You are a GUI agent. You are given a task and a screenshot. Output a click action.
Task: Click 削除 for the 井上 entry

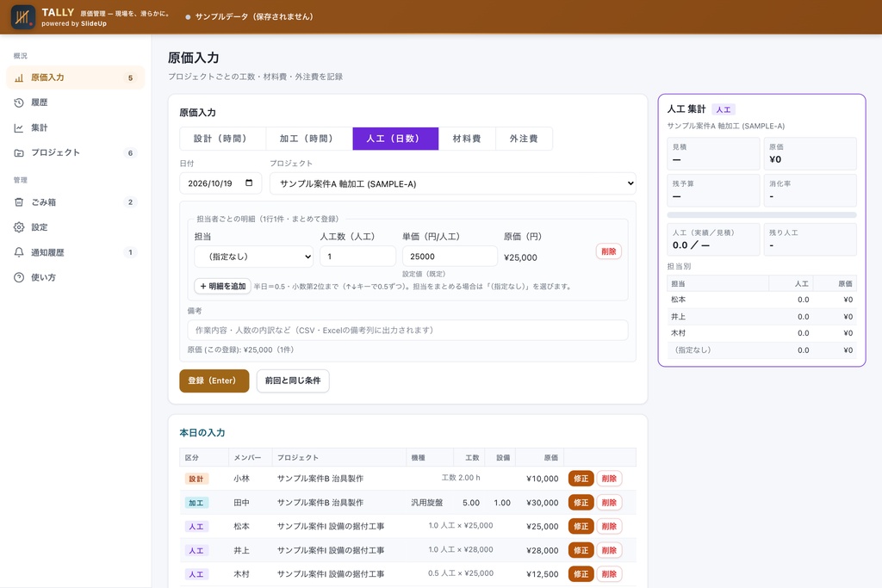[609, 550]
